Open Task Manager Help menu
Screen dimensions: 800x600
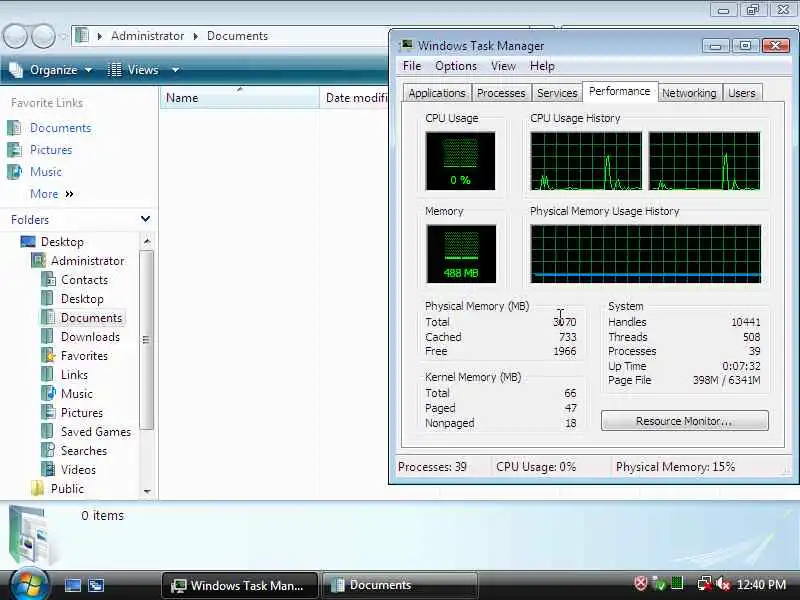542,66
